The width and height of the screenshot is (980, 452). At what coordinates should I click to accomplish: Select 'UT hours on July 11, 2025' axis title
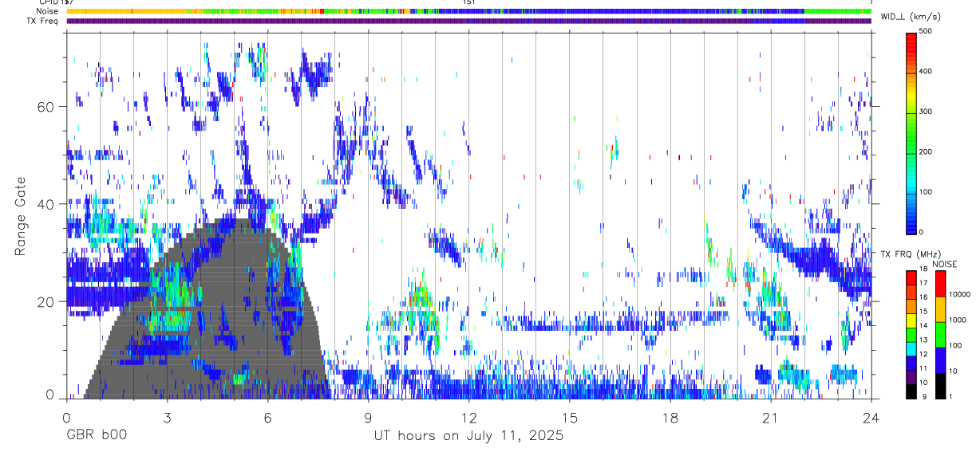pyautogui.click(x=469, y=436)
